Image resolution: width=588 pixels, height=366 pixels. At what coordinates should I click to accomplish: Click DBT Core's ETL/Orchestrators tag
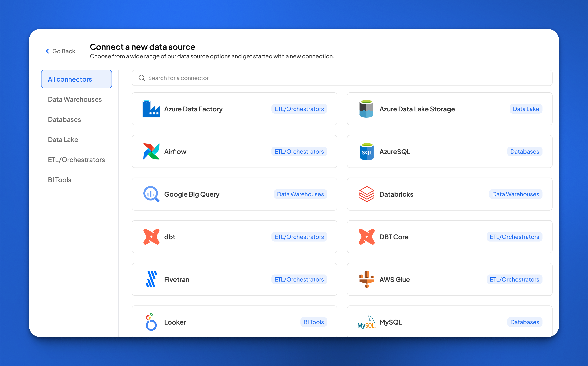click(x=514, y=237)
